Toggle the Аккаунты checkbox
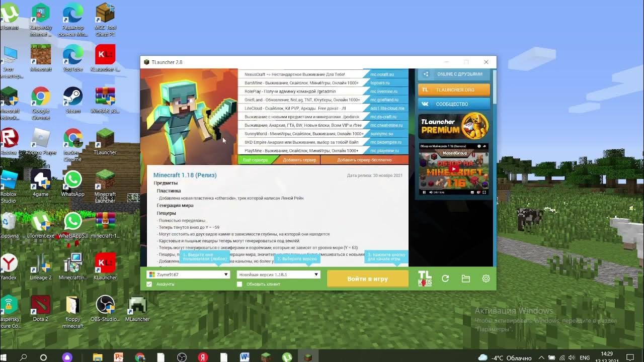This screenshot has width=644, height=362. point(149,284)
